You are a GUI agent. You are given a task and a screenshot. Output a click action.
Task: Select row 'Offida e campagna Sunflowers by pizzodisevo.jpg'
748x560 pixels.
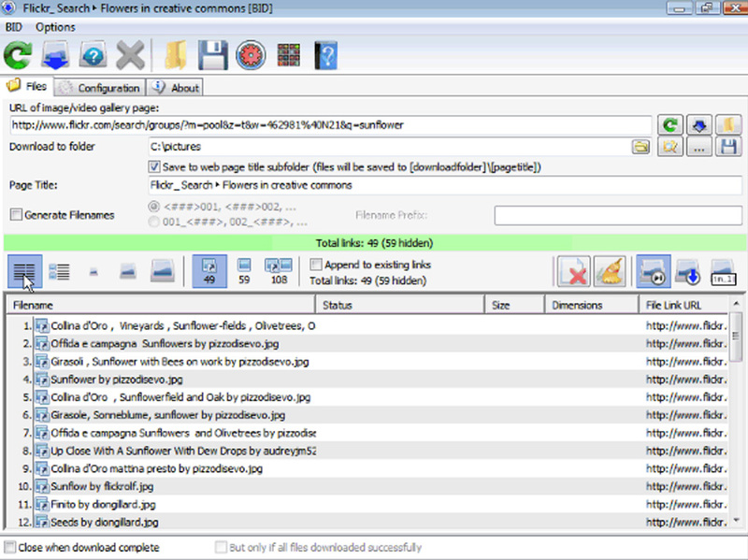tap(367, 344)
